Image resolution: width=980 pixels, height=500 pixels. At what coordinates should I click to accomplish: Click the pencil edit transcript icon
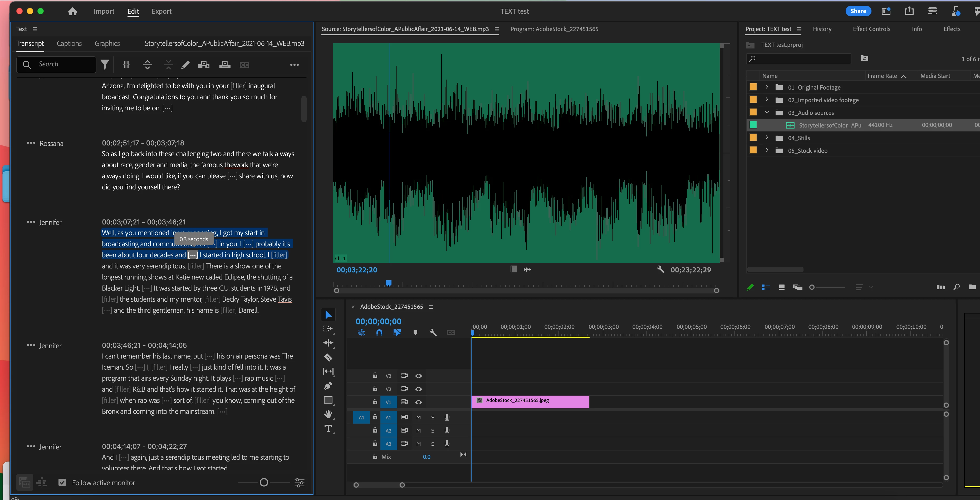(x=185, y=65)
